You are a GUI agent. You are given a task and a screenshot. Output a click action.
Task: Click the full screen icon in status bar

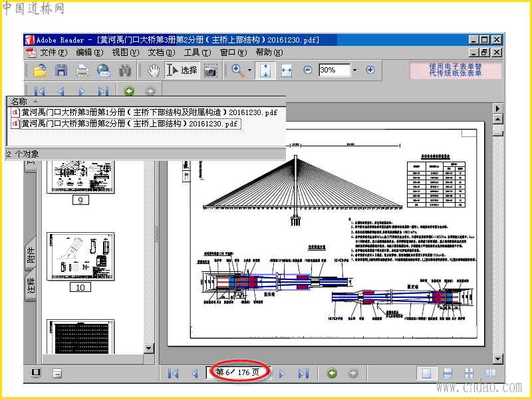point(36,373)
